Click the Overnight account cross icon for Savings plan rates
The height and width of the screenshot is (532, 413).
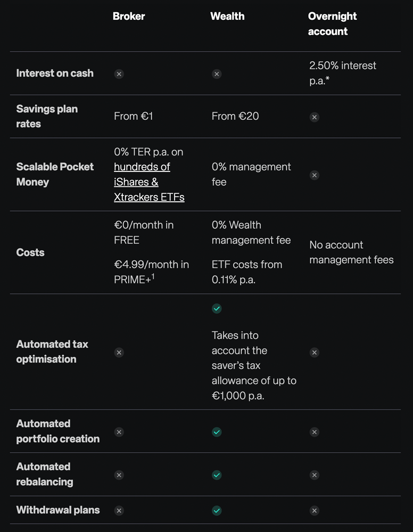[x=315, y=117]
